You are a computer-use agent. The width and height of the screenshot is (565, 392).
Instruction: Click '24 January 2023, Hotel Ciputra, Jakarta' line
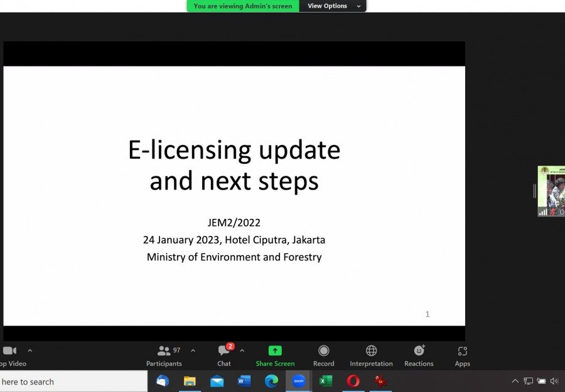click(x=234, y=240)
